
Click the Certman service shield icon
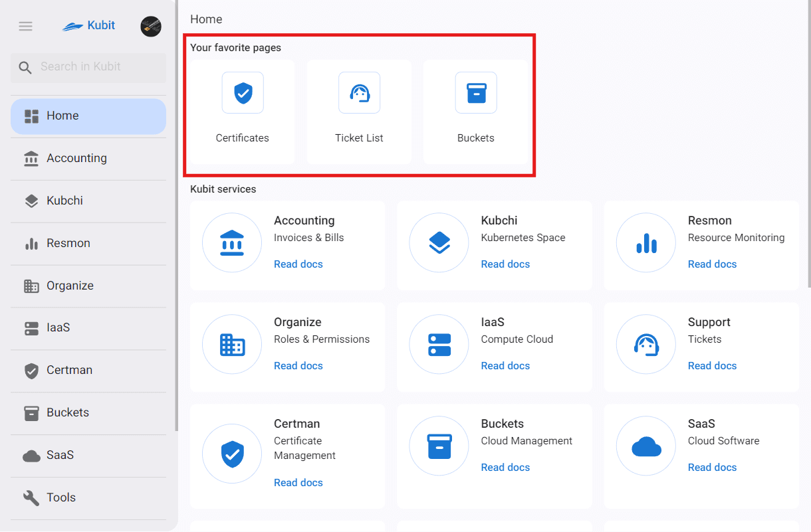point(232,454)
